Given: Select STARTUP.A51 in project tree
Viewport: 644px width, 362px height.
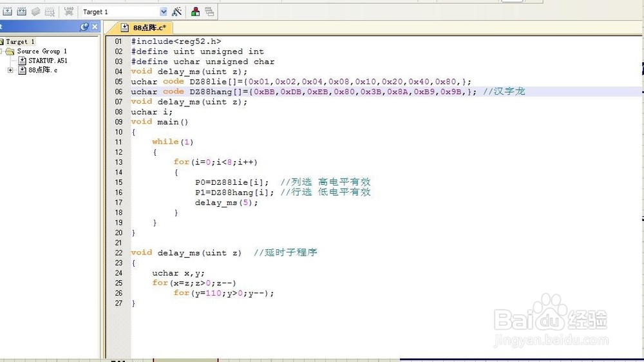Looking at the screenshot, I should tap(48, 61).
